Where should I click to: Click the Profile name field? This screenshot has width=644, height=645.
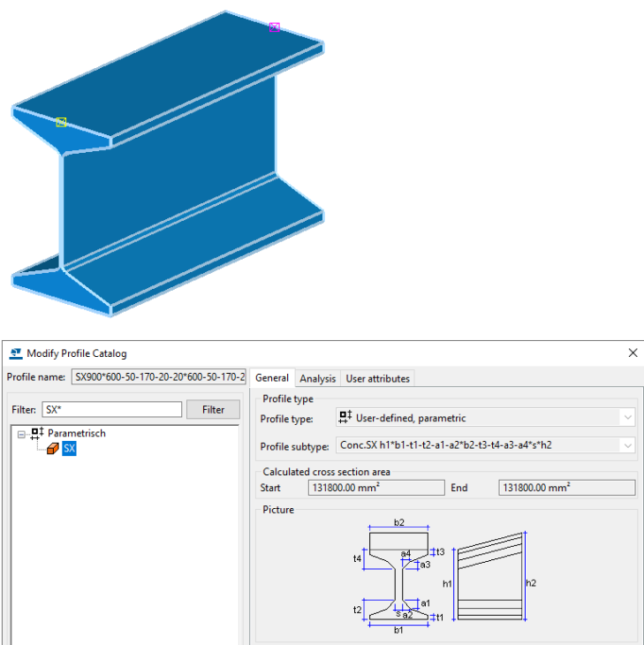tap(158, 378)
